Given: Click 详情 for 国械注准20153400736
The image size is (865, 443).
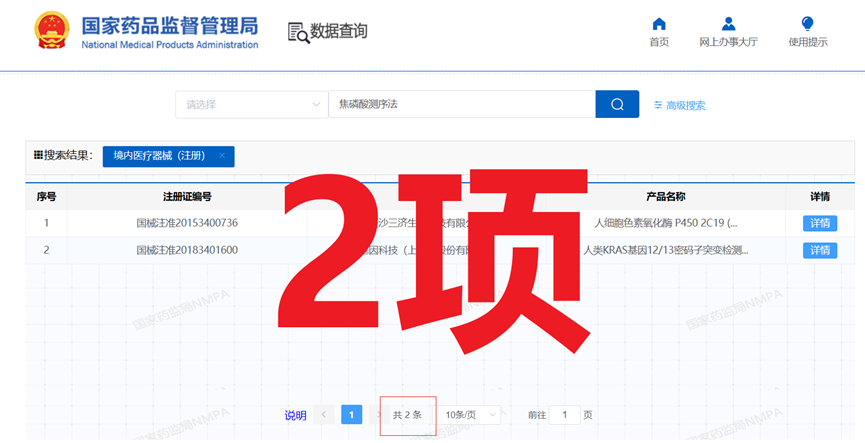Looking at the screenshot, I should coord(819,223).
